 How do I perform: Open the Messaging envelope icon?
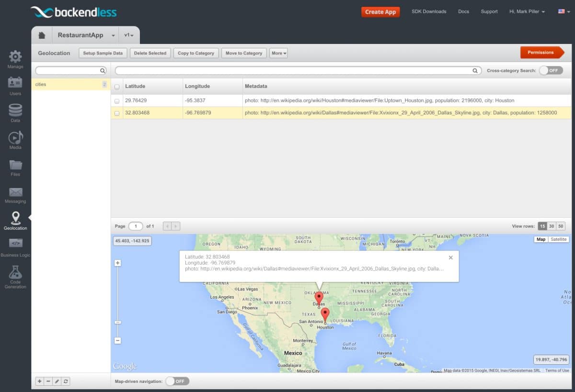15,192
